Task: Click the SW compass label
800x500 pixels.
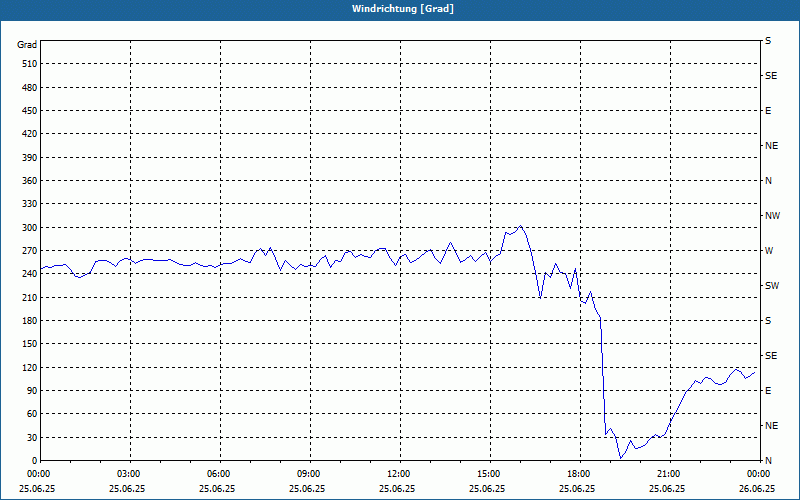Action: [772, 286]
